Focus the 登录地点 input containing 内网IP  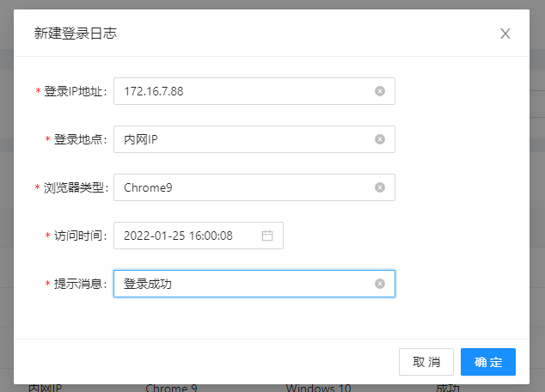[x=254, y=139]
